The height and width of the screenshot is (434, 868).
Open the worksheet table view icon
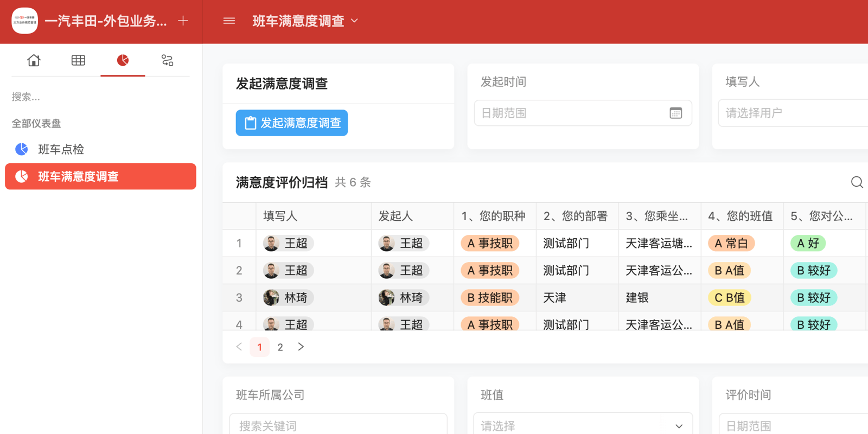(78, 60)
